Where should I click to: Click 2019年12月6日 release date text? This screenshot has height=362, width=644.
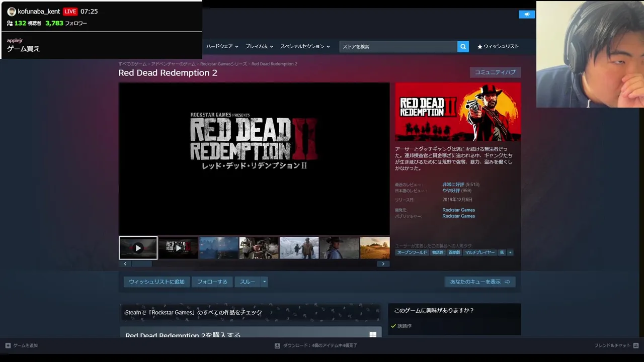[457, 200]
